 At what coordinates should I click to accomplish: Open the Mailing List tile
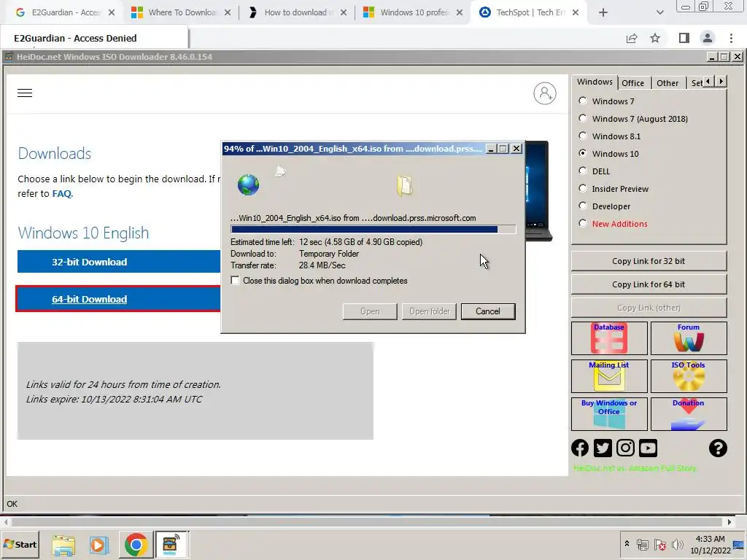tap(609, 376)
